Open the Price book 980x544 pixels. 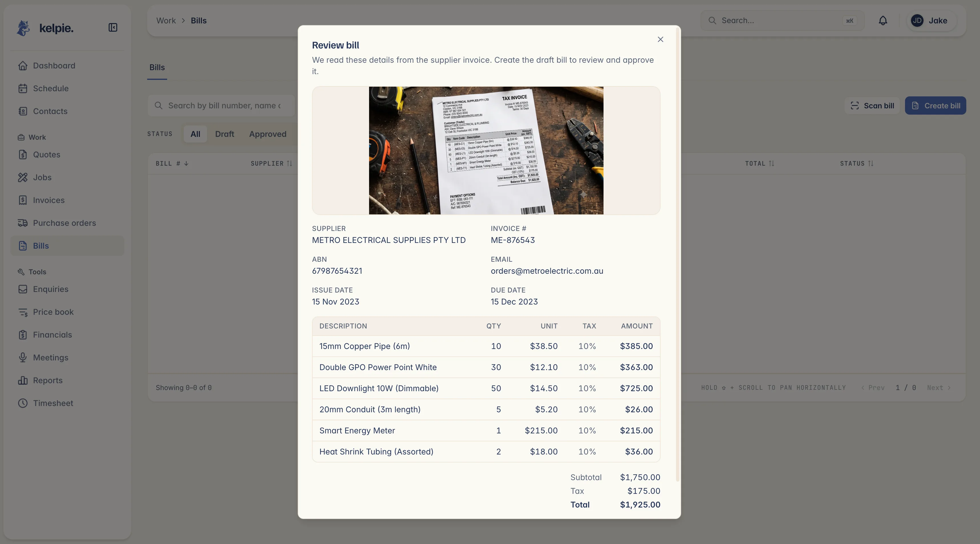[x=67, y=312]
